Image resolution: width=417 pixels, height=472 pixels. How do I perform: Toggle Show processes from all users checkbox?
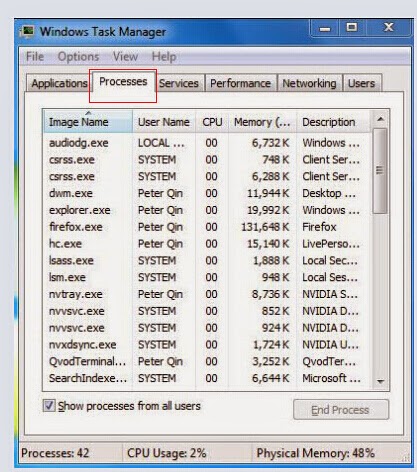49,406
